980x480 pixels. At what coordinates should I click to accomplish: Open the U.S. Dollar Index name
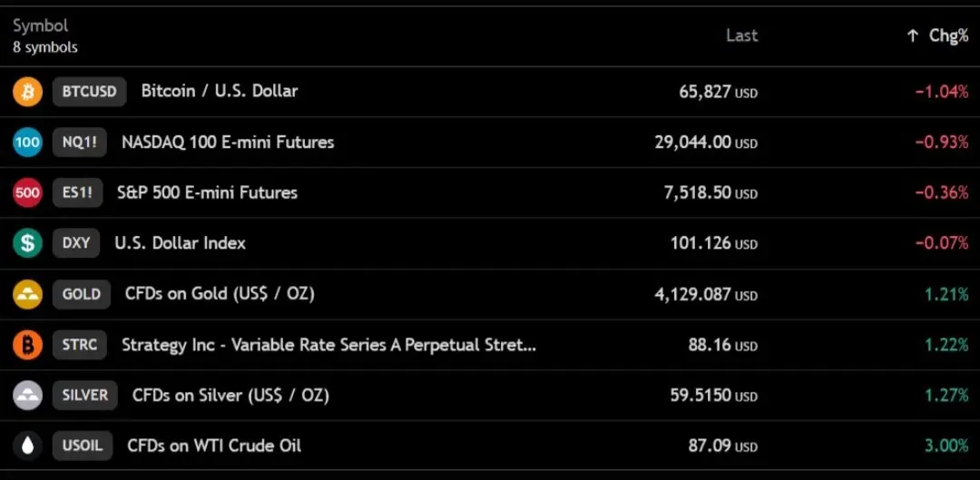click(180, 243)
